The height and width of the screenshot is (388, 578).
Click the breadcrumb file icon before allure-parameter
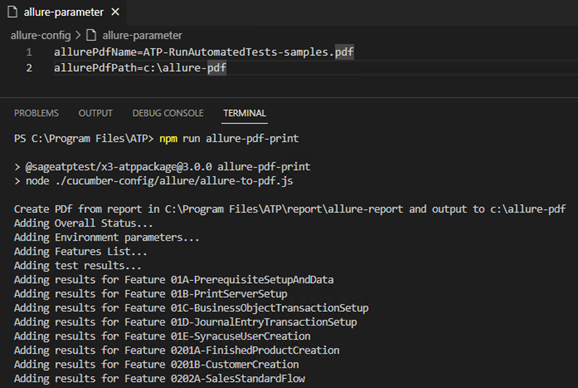(91, 35)
